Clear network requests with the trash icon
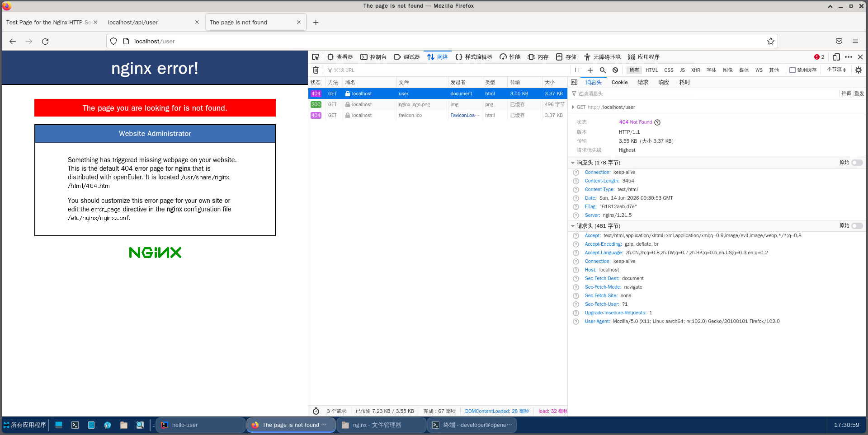The width and height of the screenshot is (868, 435). click(316, 70)
